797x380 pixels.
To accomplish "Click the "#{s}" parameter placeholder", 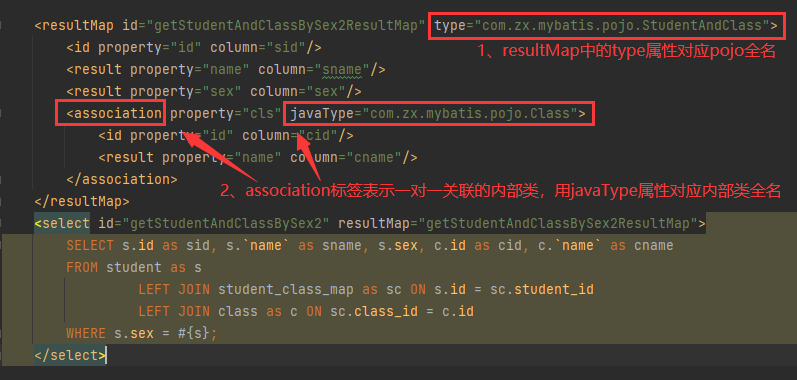I will pos(194,333).
